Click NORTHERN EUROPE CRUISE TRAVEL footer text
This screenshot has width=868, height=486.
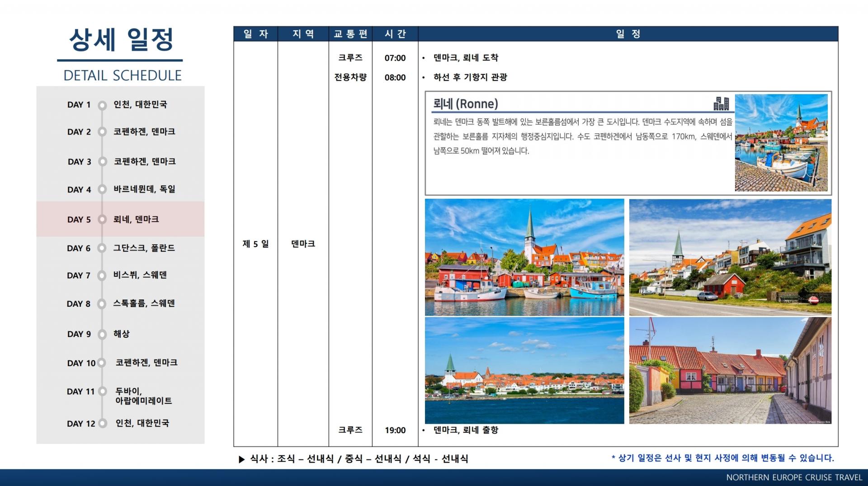tap(794, 477)
